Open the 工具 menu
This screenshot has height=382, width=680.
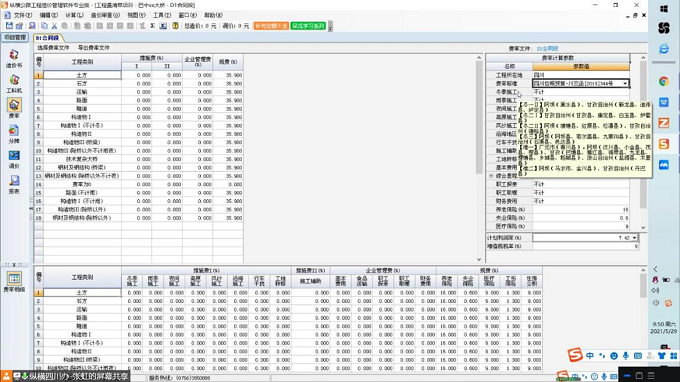(x=162, y=15)
